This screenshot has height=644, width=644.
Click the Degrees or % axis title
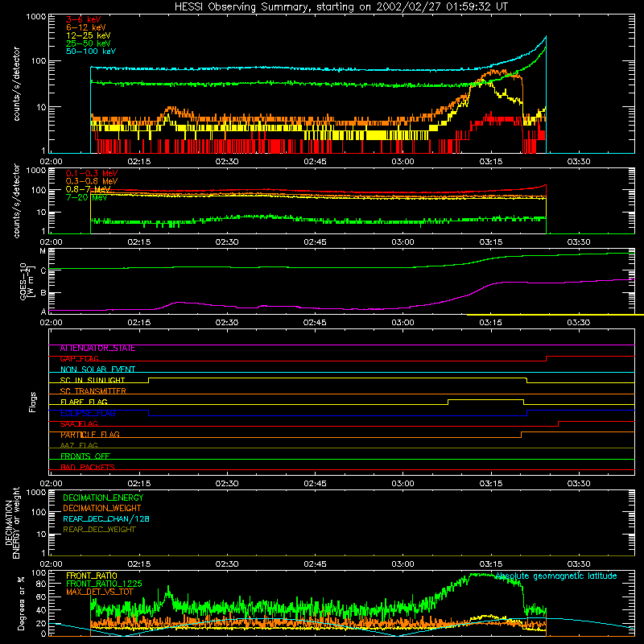coord(21,603)
